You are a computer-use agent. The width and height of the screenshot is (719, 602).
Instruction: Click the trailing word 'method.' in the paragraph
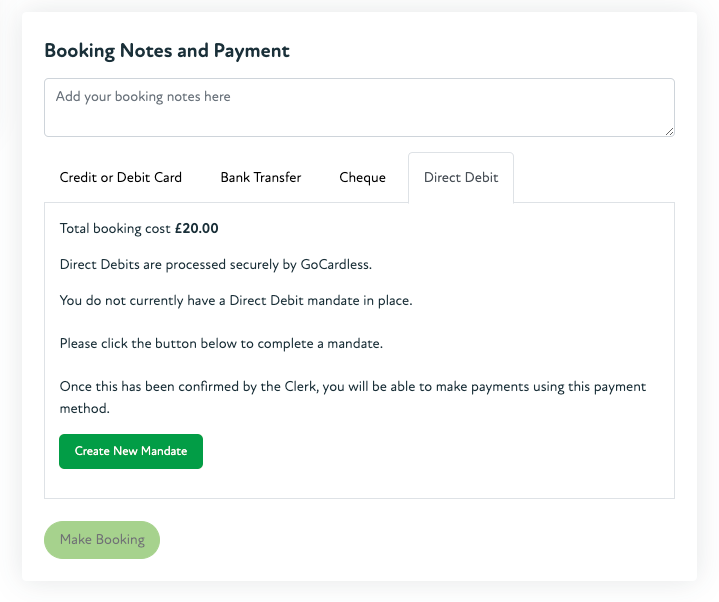click(85, 409)
